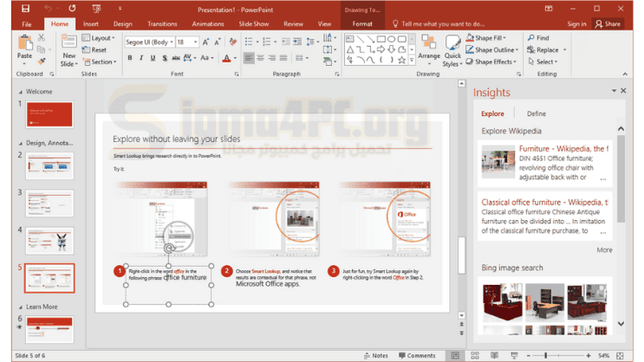Toggle Align Left paragraph alignment

click(x=249, y=58)
